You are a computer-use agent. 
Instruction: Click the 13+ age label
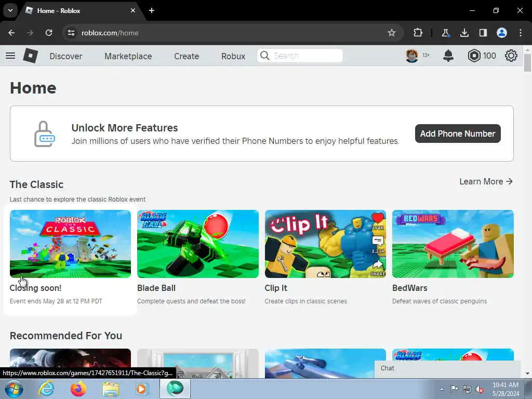pyautogui.click(x=426, y=55)
